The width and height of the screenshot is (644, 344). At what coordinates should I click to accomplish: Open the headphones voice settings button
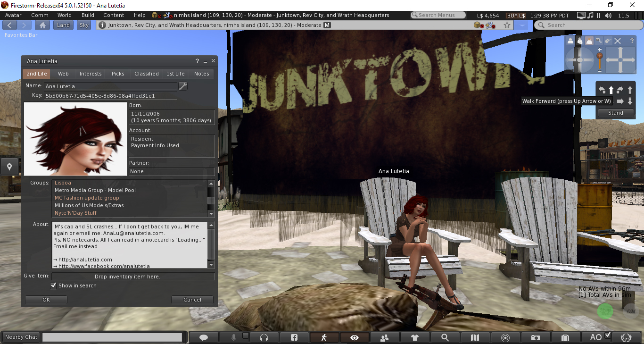264,337
